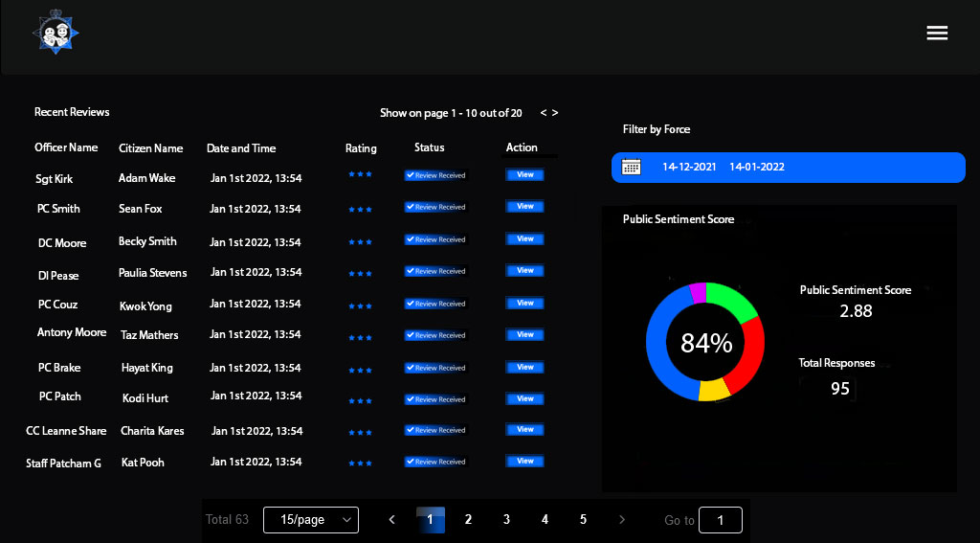Open the 15/page size dropdown
980x543 pixels.
311,520
